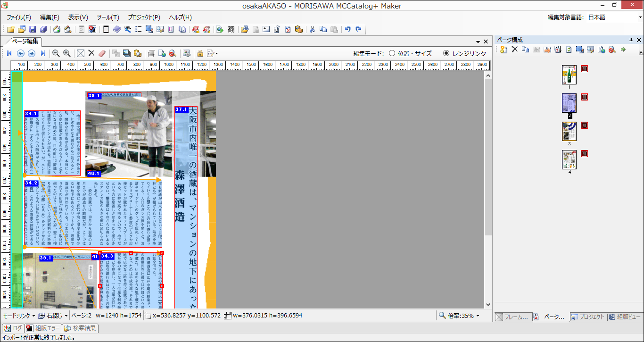Select text frame 34.2 label
Screen dimensions: 644x342
pos(32,183)
